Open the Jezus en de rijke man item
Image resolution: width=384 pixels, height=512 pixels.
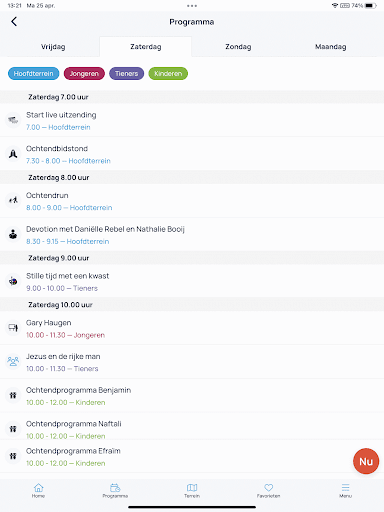tap(192, 362)
